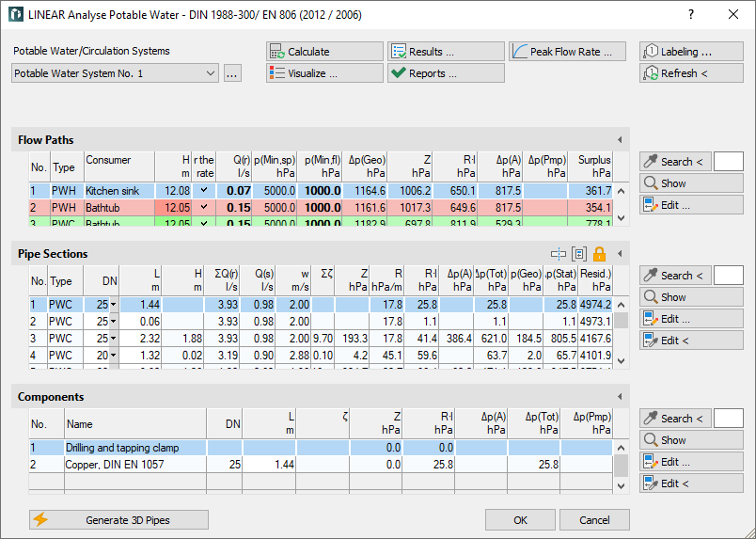
Task: Open the Labeling settings
Action: pyautogui.click(x=691, y=52)
